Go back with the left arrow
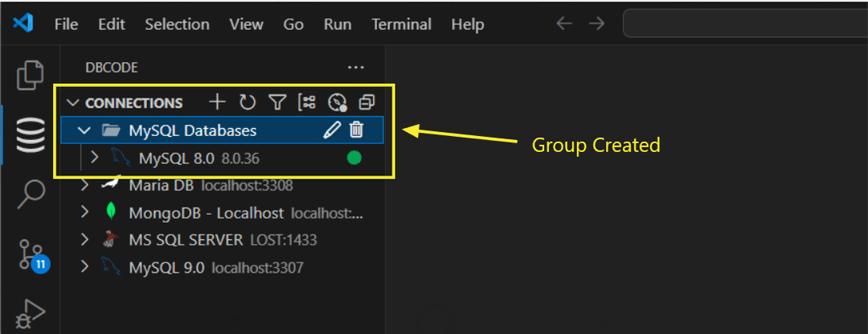The height and width of the screenshot is (334, 868). [x=563, y=24]
